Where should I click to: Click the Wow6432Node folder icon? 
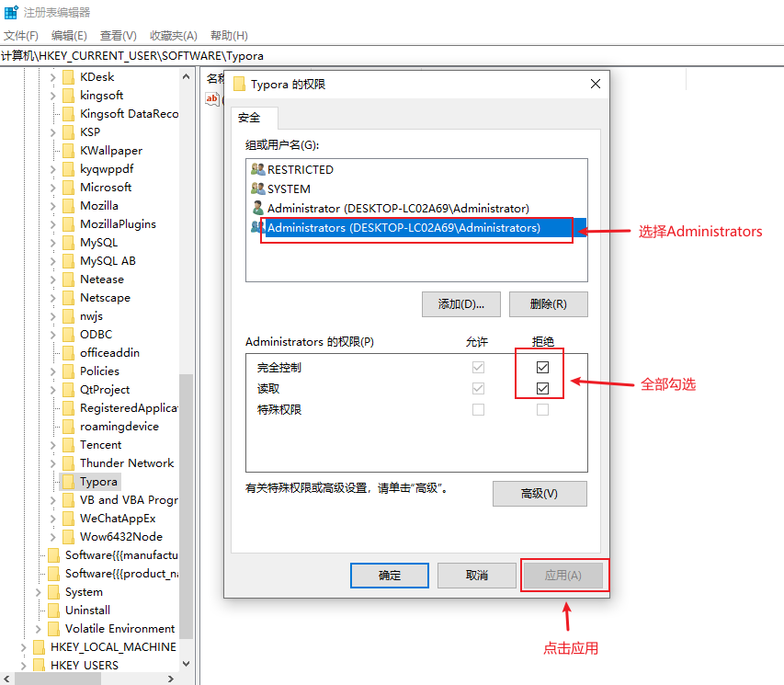69,537
